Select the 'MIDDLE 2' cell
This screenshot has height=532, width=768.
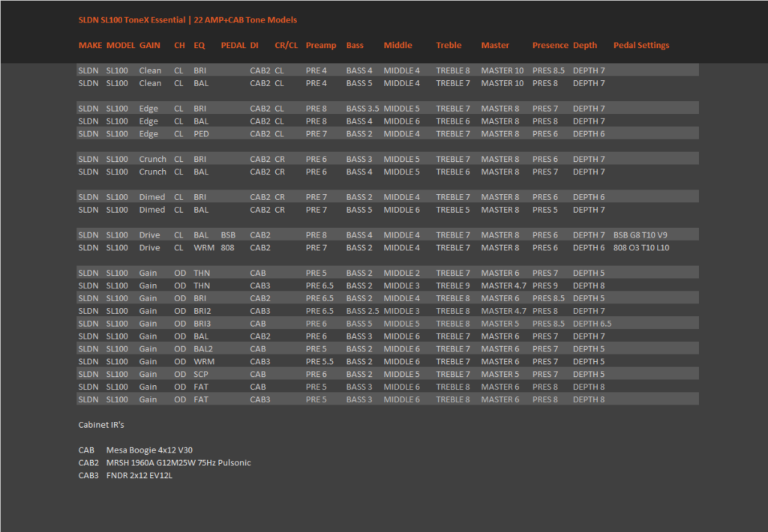tap(402, 273)
